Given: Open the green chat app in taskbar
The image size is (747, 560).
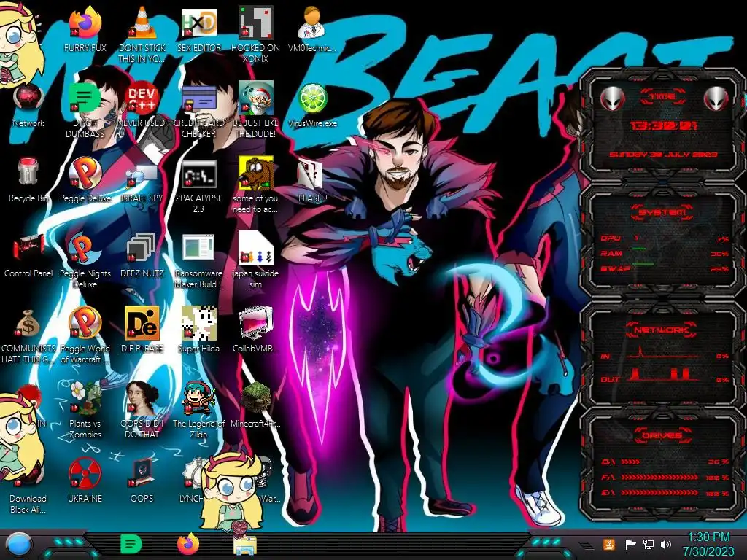Looking at the screenshot, I should point(131,544).
